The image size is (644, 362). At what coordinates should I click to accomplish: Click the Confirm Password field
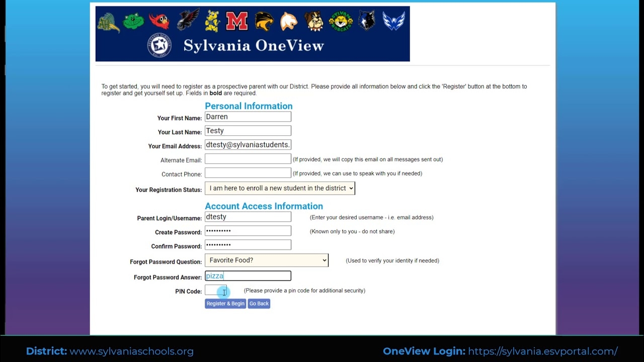click(x=248, y=245)
